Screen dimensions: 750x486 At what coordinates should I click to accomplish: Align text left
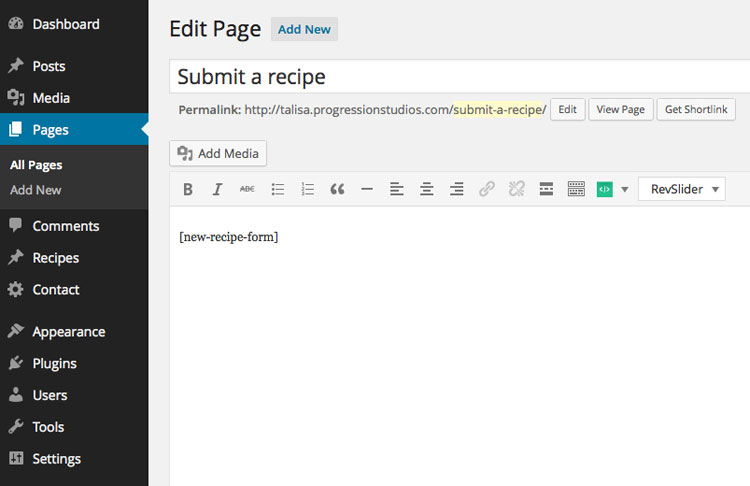397,189
